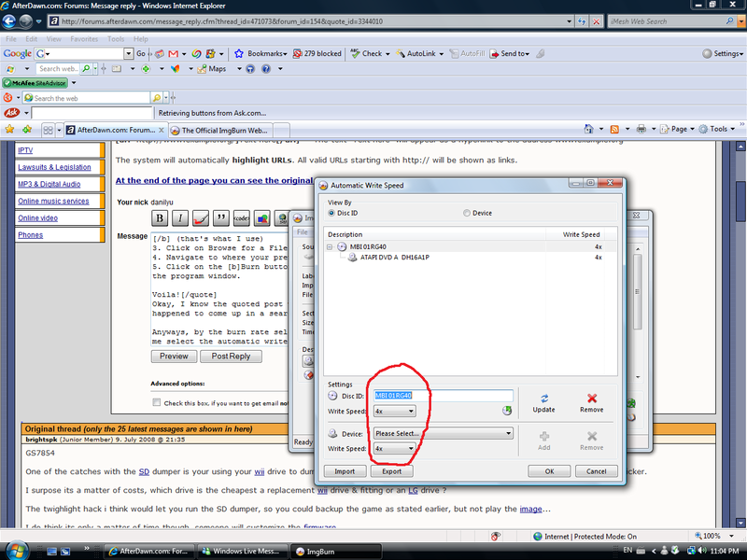Open the Quick Tabs grid view
This screenshot has width=747, height=560.
48,130
